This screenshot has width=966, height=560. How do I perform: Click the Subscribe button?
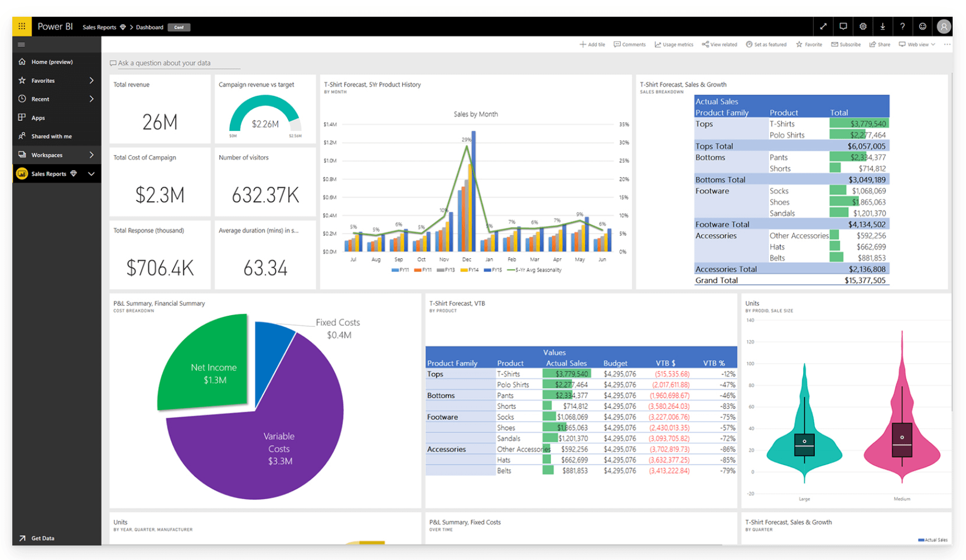[x=846, y=45]
